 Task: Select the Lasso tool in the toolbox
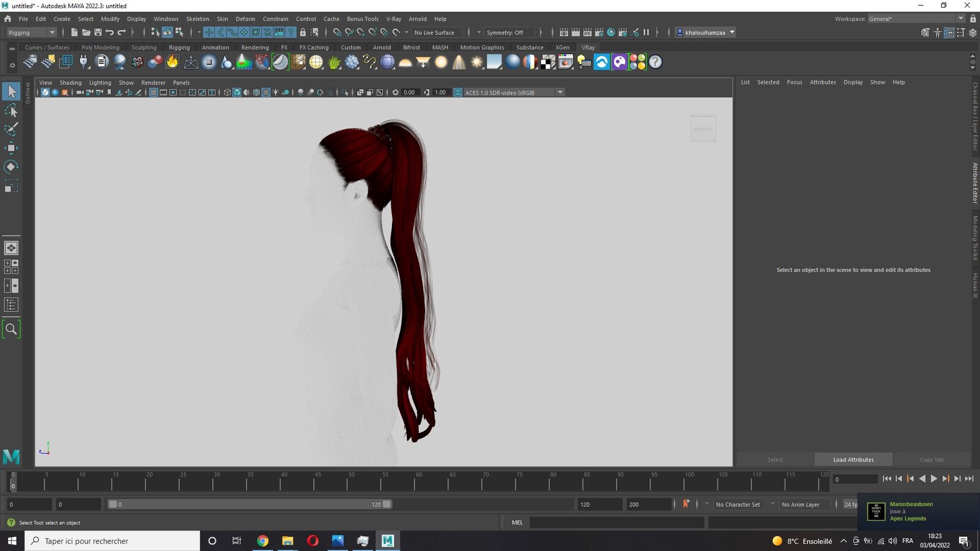[x=11, y=111]
